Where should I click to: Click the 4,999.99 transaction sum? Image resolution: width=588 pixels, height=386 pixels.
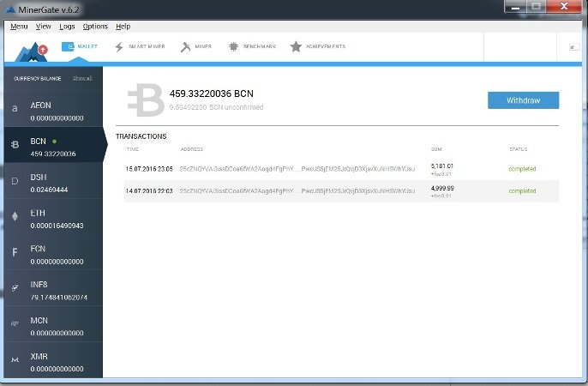[442, 188]
